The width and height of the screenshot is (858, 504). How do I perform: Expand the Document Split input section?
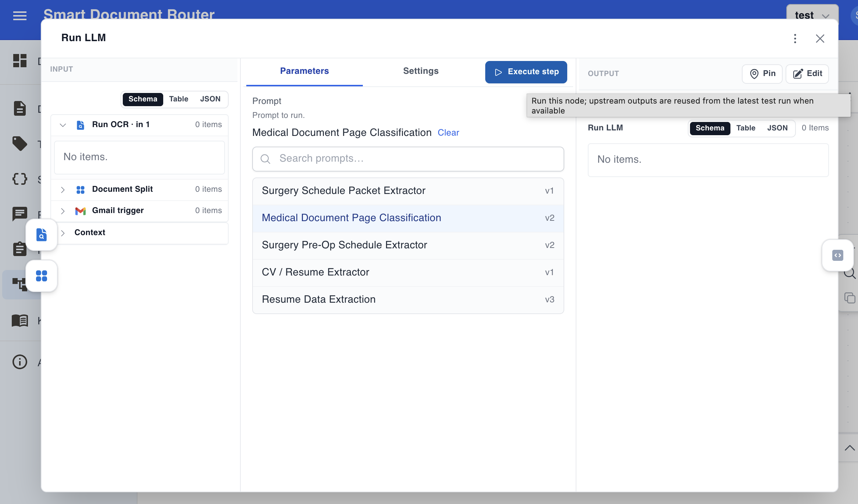coord(63,190)
